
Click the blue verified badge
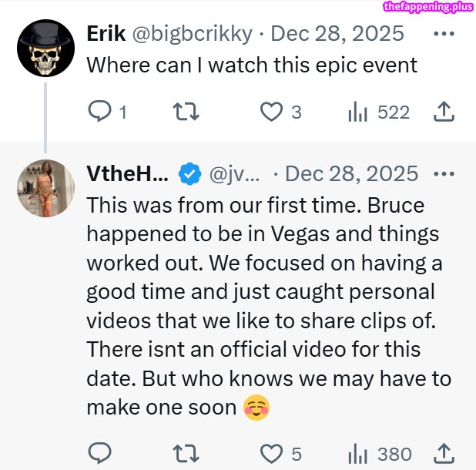click(191, 173)
